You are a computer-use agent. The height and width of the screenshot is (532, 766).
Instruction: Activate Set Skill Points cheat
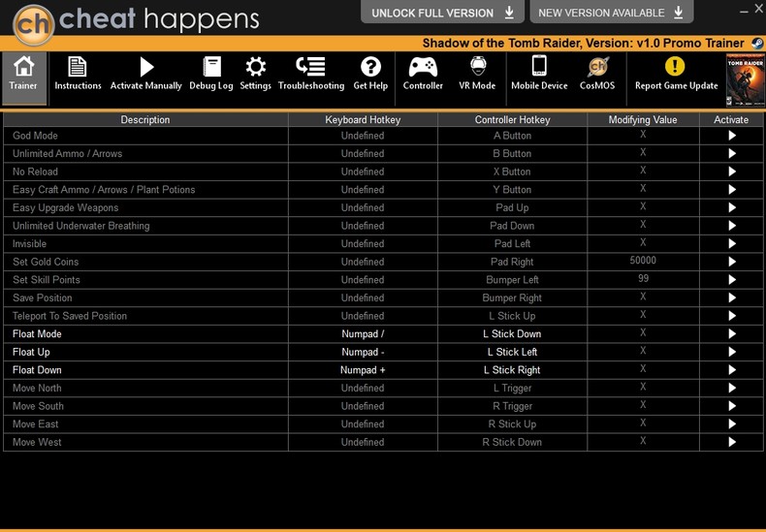[732, 280]
